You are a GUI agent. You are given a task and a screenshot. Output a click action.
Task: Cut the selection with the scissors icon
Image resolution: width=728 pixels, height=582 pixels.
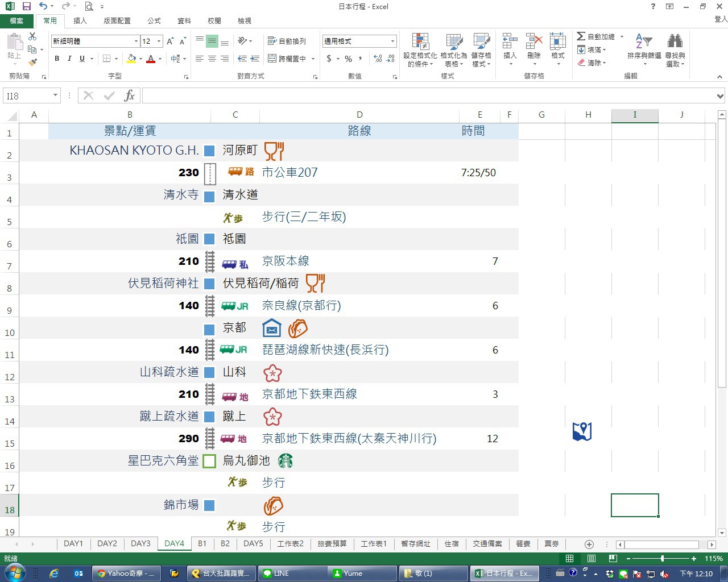32,36
